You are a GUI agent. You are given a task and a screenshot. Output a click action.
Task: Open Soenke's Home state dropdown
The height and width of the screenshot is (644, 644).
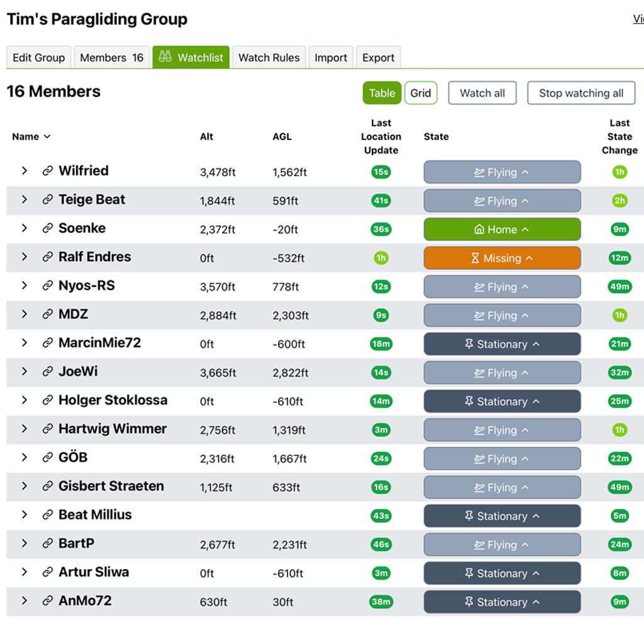pos(502,230)
